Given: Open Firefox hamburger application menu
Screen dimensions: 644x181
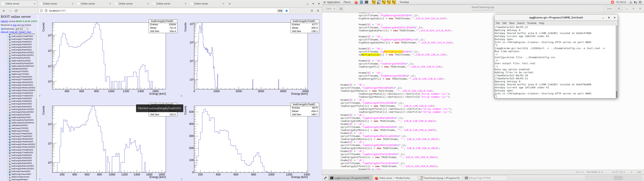Looking at the screenshot, I should point(318,11).
